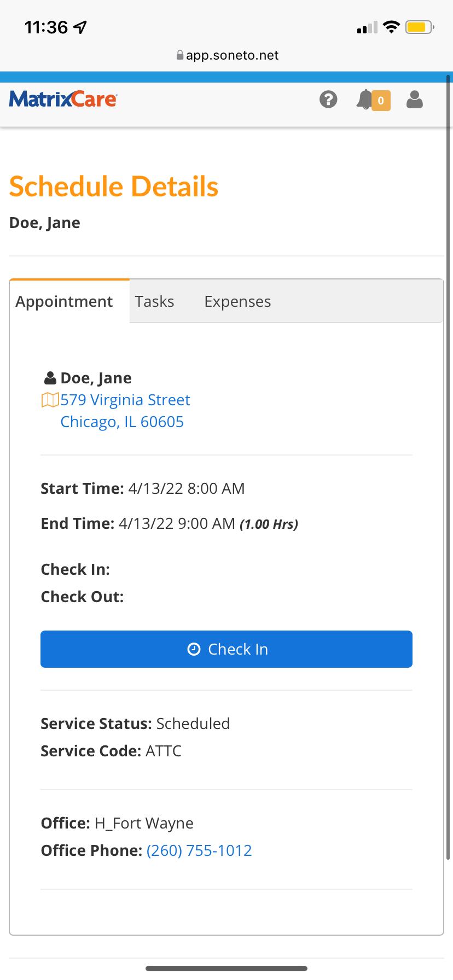Tap the Wi-Fi status indicator
Viewport: 453px width, 980px height.
pos(391,26)
